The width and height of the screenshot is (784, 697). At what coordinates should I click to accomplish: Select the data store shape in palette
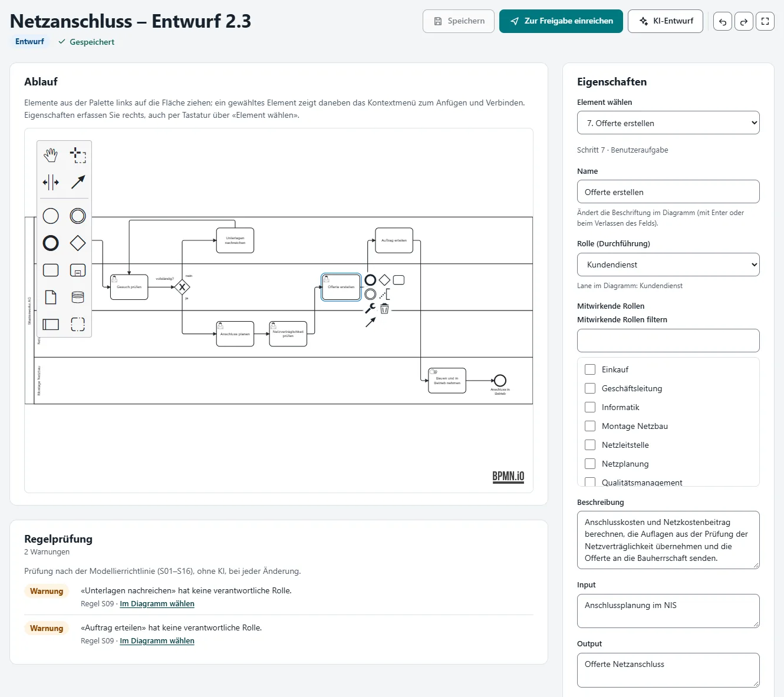coord(78,297)
